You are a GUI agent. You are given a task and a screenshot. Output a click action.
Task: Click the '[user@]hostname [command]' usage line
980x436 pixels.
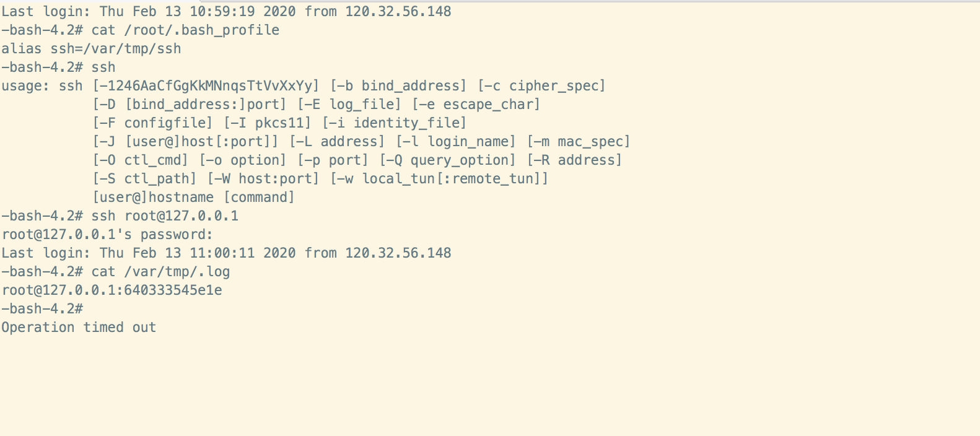point(193,198)
